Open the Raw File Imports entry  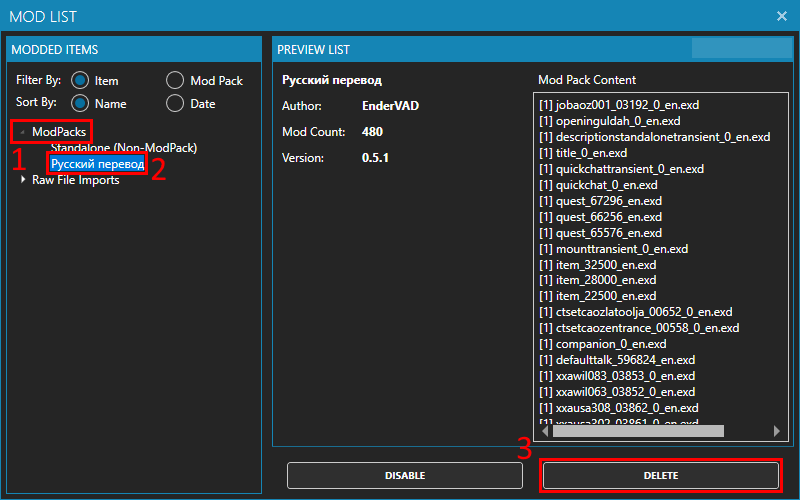[76, 180]
